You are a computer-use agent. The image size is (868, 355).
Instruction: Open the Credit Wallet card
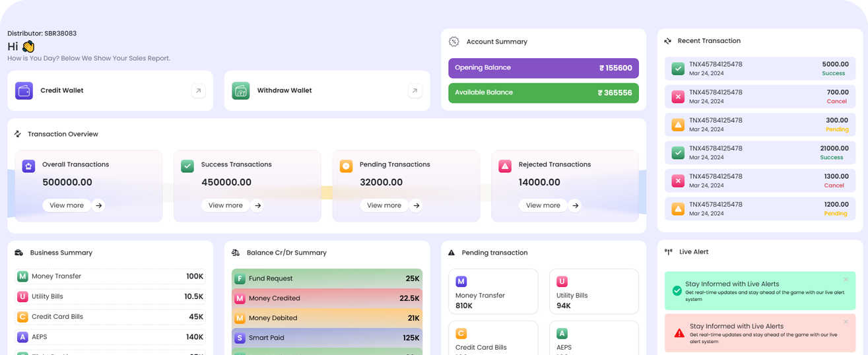110,90
